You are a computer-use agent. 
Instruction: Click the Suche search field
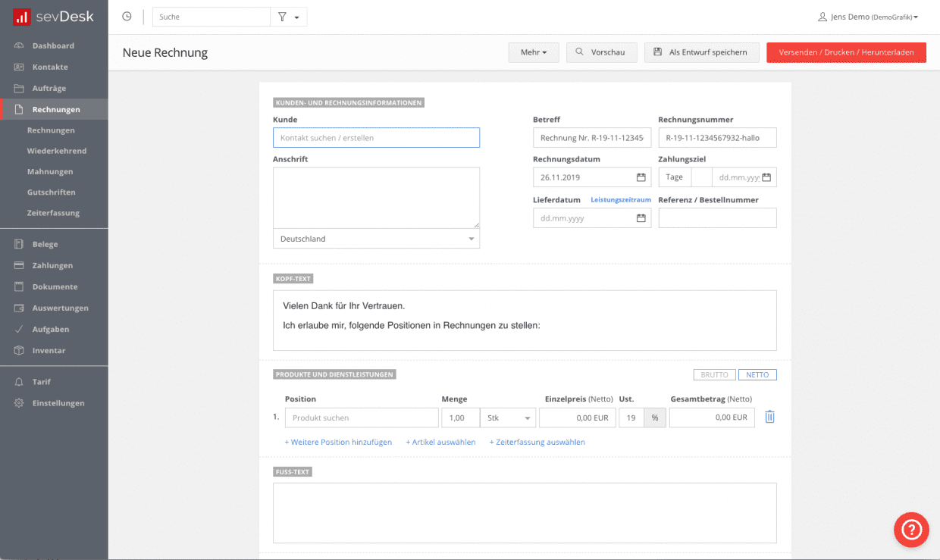211,17
